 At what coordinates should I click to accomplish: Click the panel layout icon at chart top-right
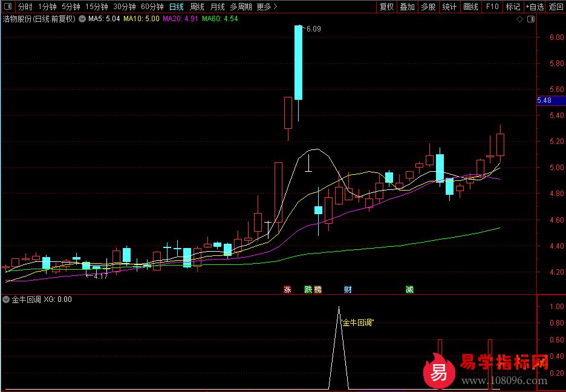(531, 19)
